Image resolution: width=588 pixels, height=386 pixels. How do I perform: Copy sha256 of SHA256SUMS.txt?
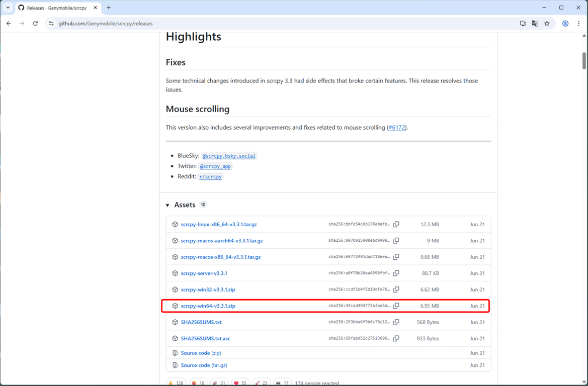(x=396, y=322)
